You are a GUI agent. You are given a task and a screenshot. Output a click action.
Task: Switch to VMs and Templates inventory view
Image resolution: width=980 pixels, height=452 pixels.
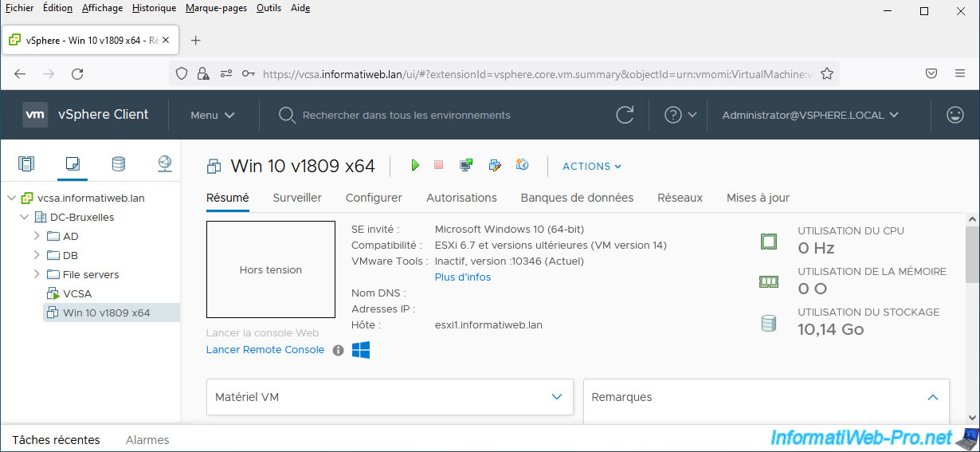click(x=73, y=164)
